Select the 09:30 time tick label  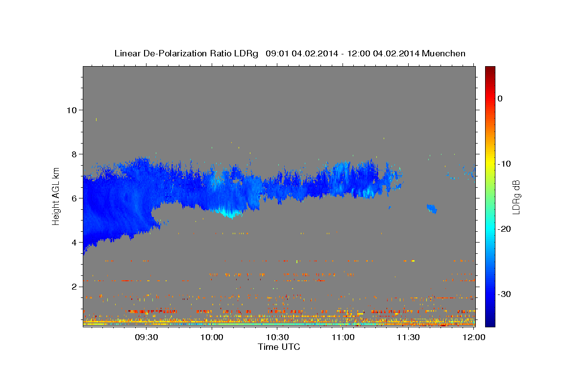click(147, 337)
